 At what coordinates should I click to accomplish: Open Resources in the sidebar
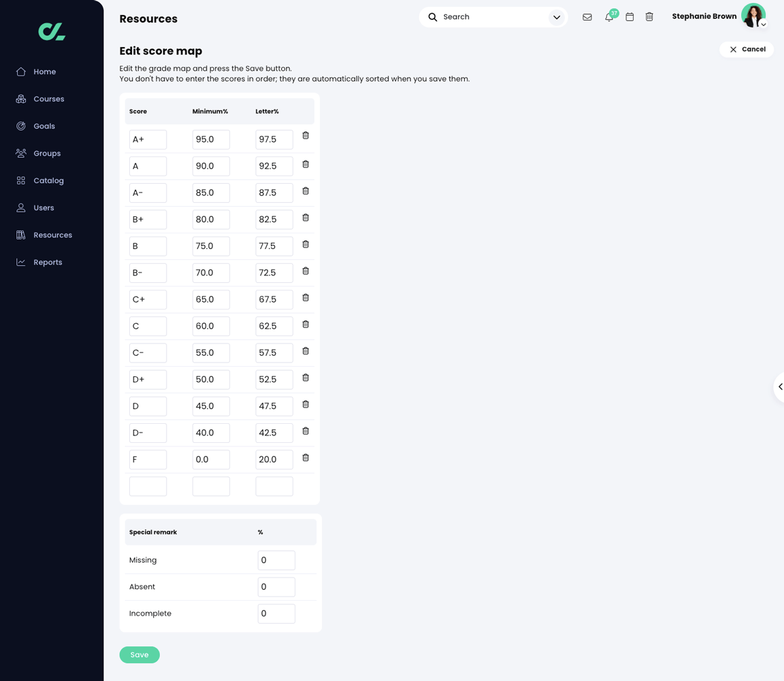point(44,235)
